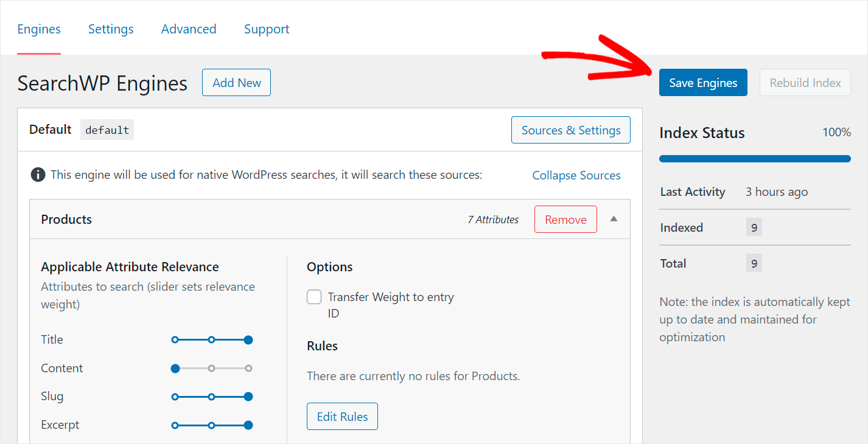Viewport: 868px width, 444px height.
Task: Open Edit Rules for Products
Action: tap(342, 417)
